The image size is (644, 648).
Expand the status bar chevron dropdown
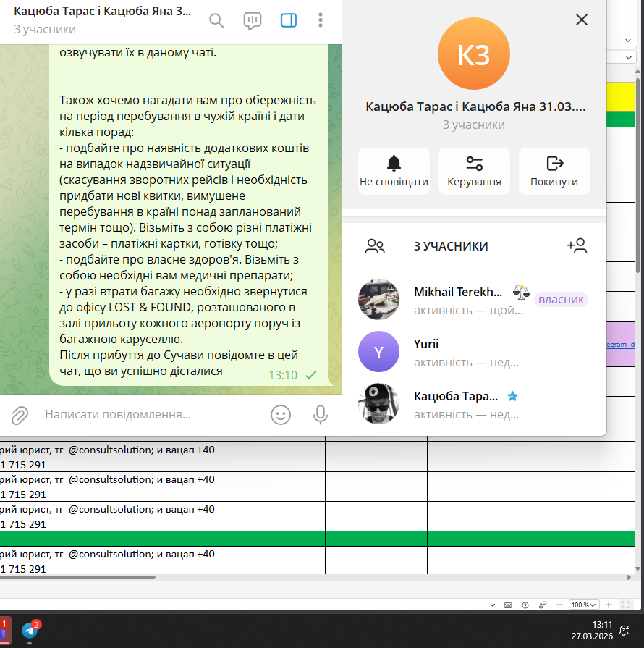coord(492,605)
